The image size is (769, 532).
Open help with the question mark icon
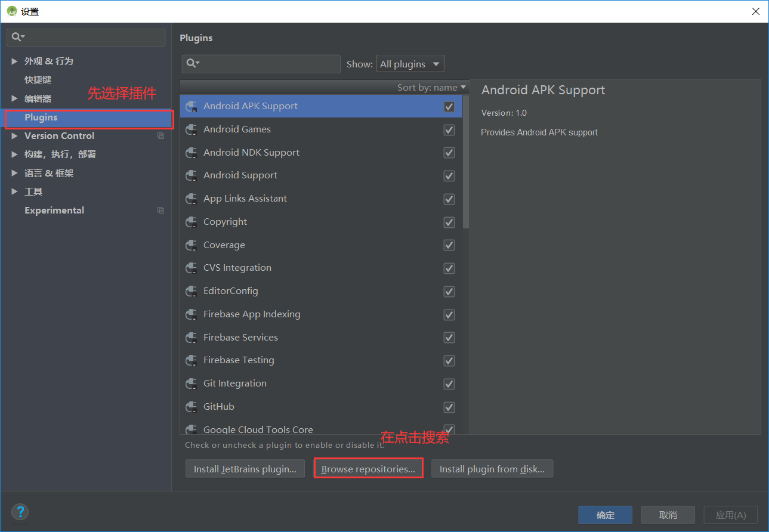(x=20, y=512)
